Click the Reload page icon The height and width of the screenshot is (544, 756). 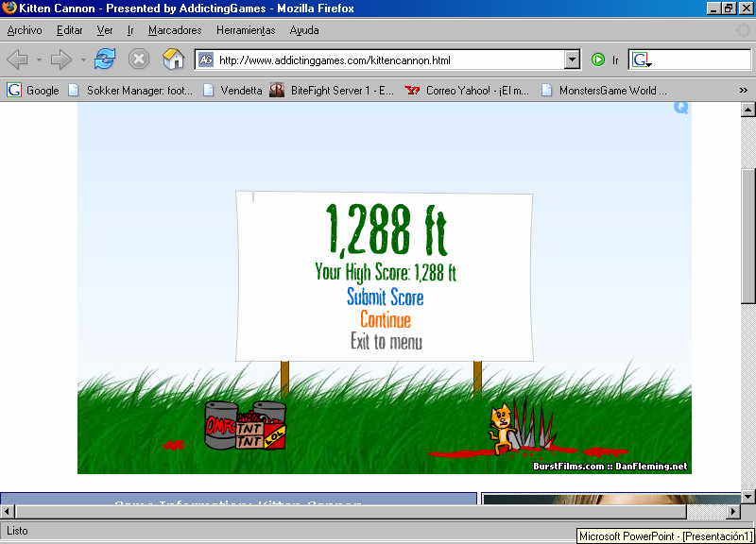tap(105, 59)
